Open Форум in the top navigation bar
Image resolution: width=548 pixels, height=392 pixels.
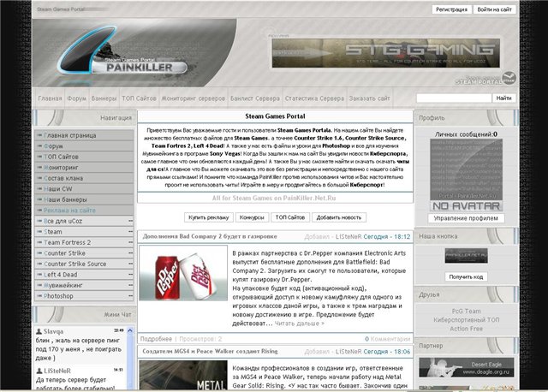[x=78, y=98]
